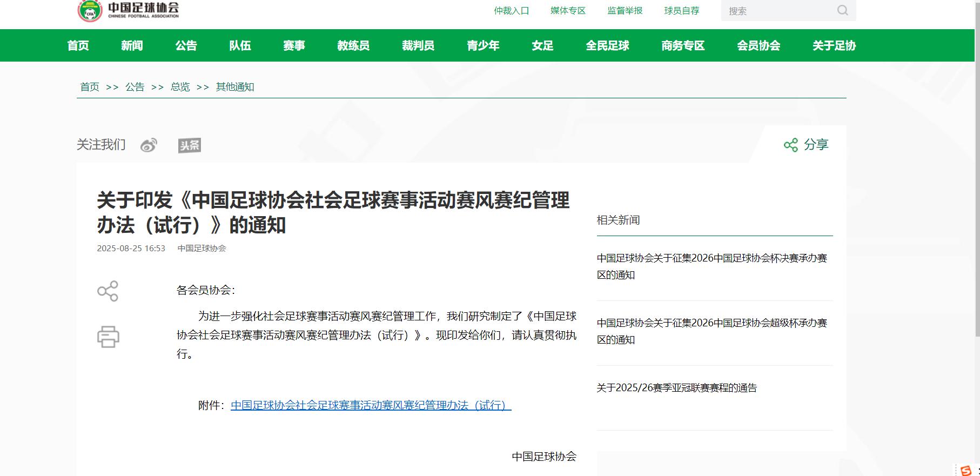The height and width of the screenshot is (476, 980).
Task: Open the 队伍 navigation menu
Action: pos(240,45)
